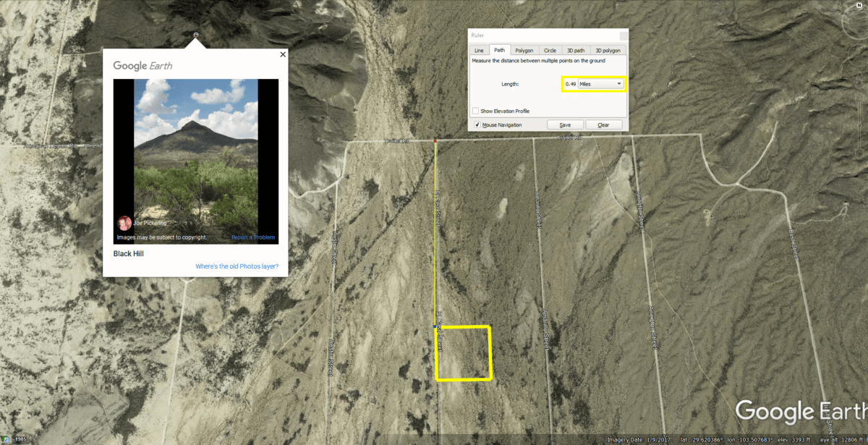Switch to the Circle measurement tab

pyautogui.click(x=550, y=51)
